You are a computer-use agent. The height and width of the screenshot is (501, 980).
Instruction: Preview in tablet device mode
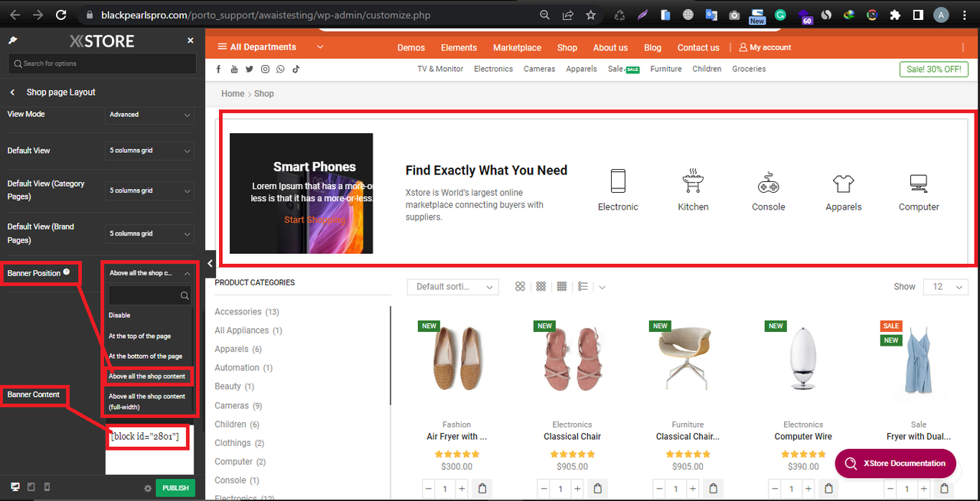tap(31, 487)
